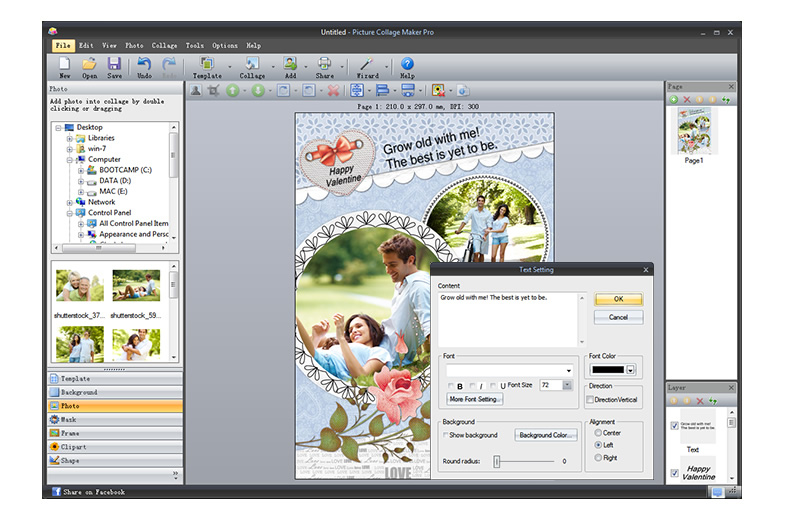Switch to the Mask panel
Screen dimensions: 785x520
[115, 419]
